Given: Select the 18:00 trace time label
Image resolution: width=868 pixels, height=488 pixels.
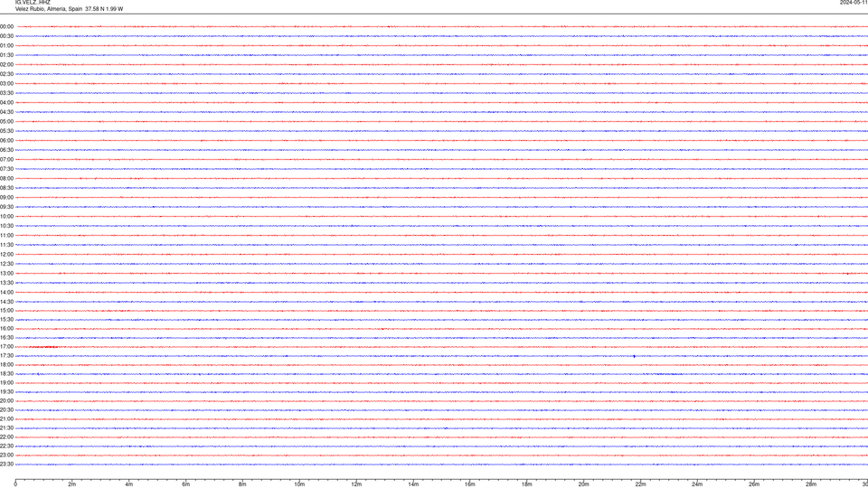Looking at the screenshot, I should pos(6,364).
